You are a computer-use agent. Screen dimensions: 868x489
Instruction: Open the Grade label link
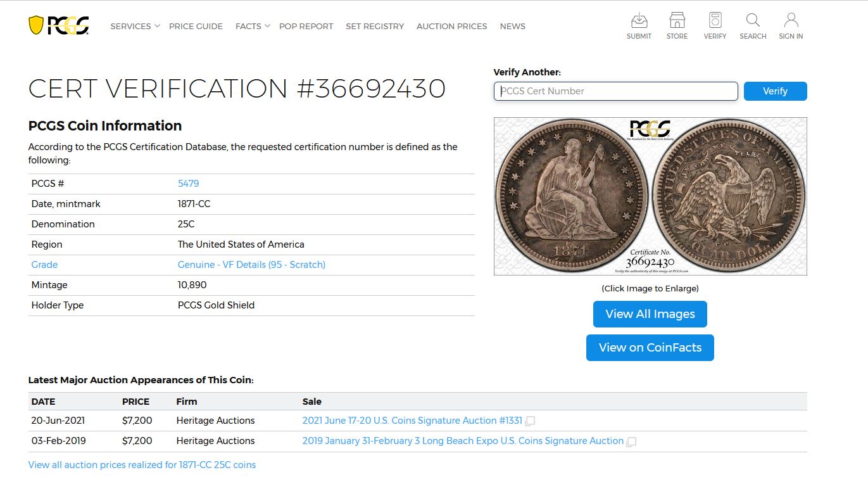(44, 265)
